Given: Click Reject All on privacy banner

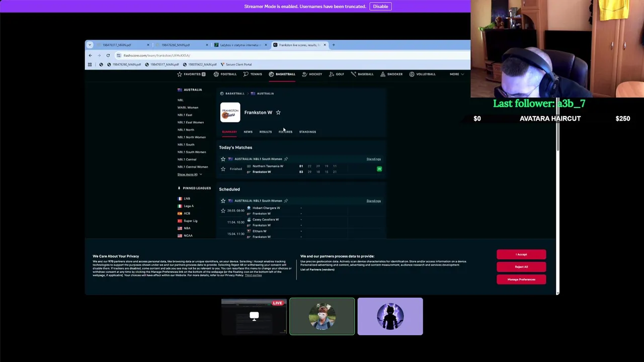Looking at the screenshot, I should pyautogui.click(x=521, y=267).
